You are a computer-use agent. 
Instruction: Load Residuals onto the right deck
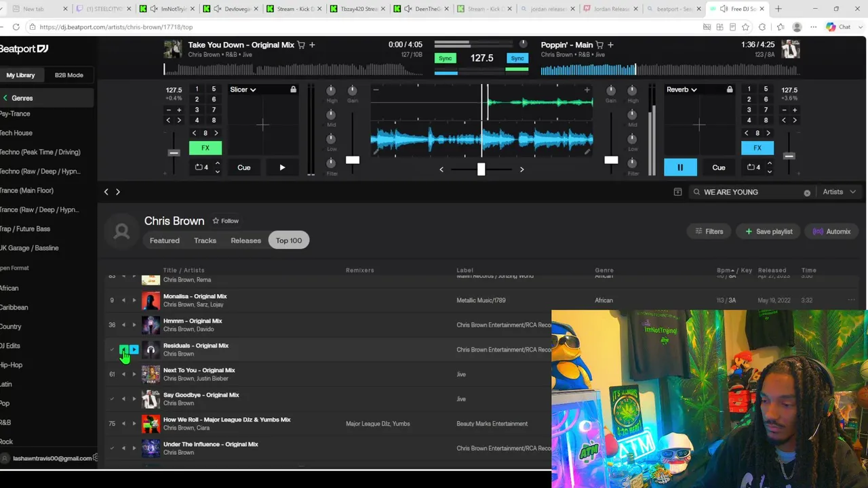click(134, 350)
